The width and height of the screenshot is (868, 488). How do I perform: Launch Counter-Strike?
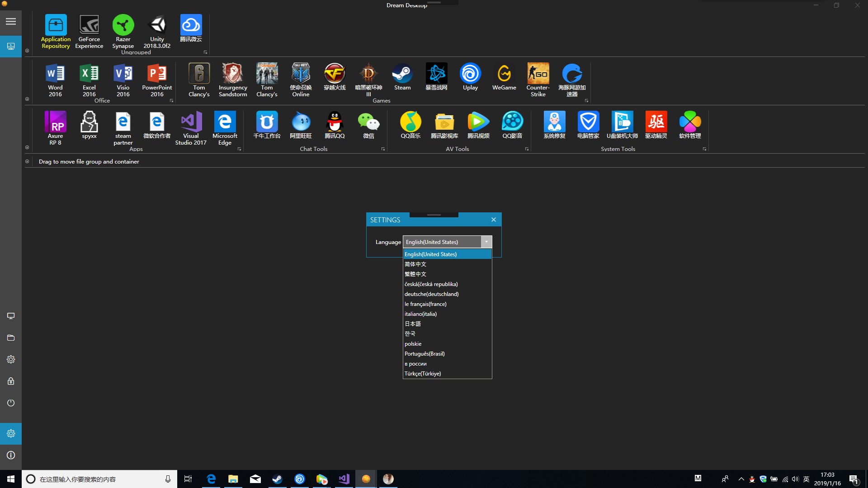coord(538,80)
